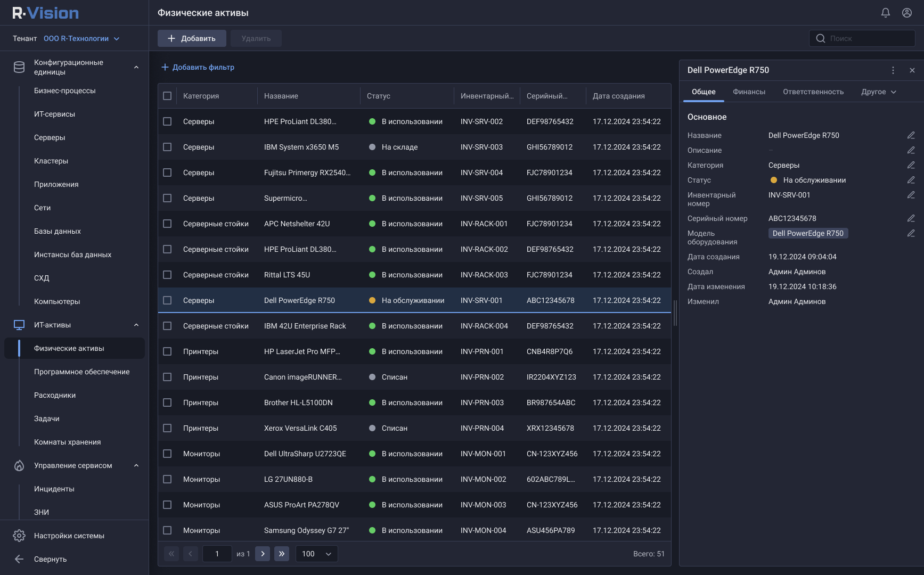Click the R-Vision logo
Image resolution: width=924 pixels, height=575 pixels.
pyautogui.click(x=46, y=13)
